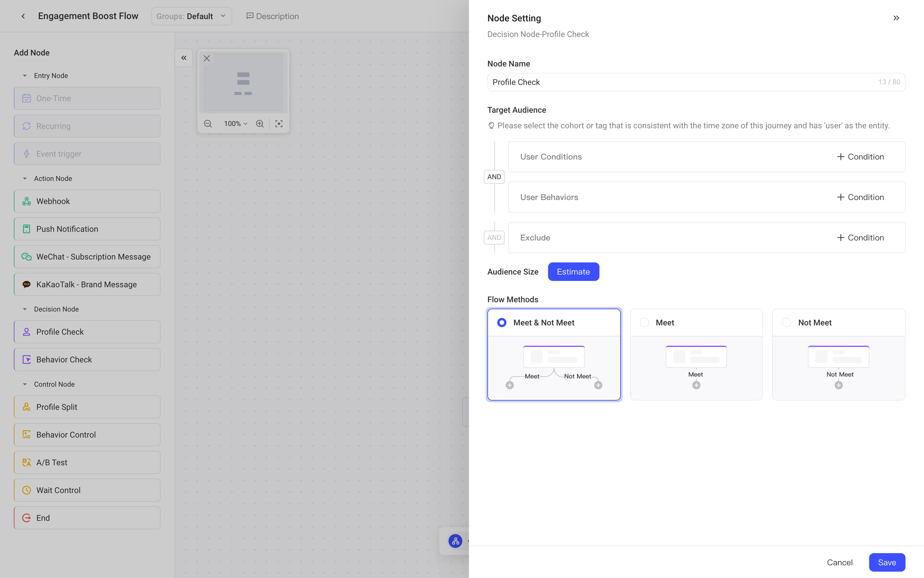Click the Webhook node icon

tap(26, 201)
